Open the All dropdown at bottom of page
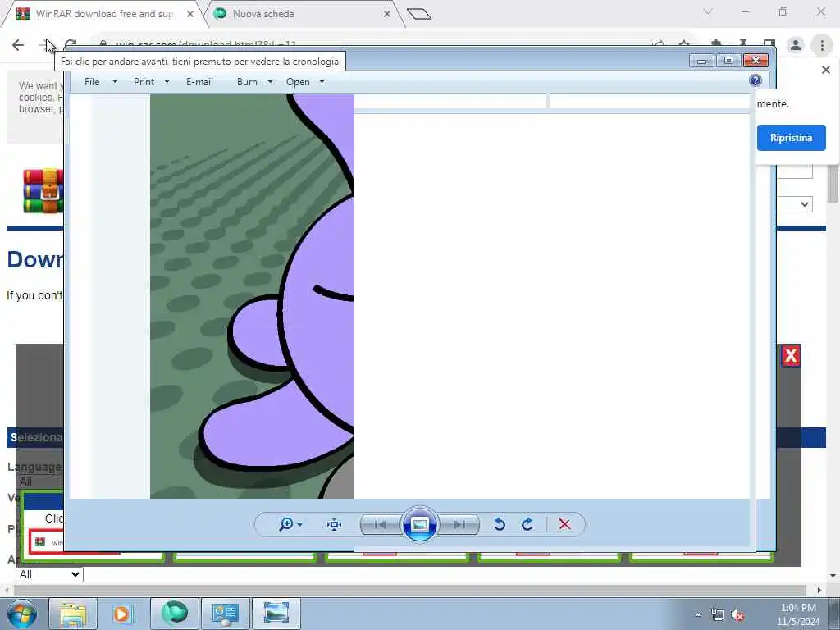This screenshot has width=840, height=630. (49, 575)
